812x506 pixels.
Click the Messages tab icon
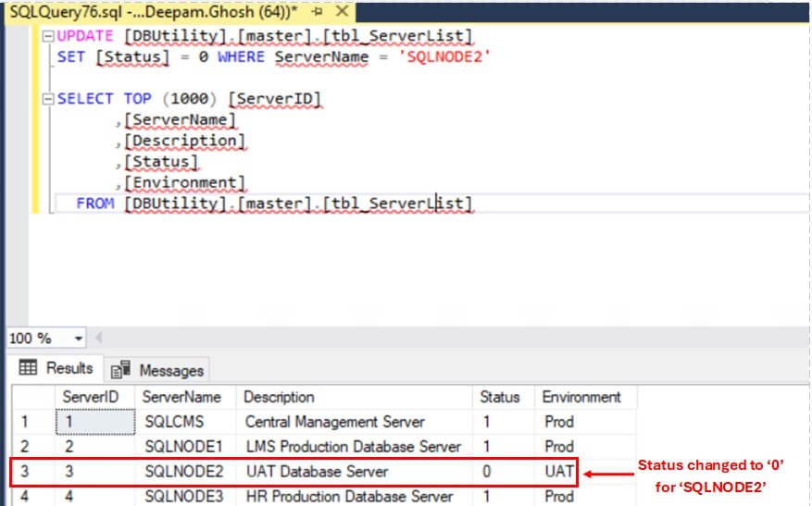(x=120, y=370)
